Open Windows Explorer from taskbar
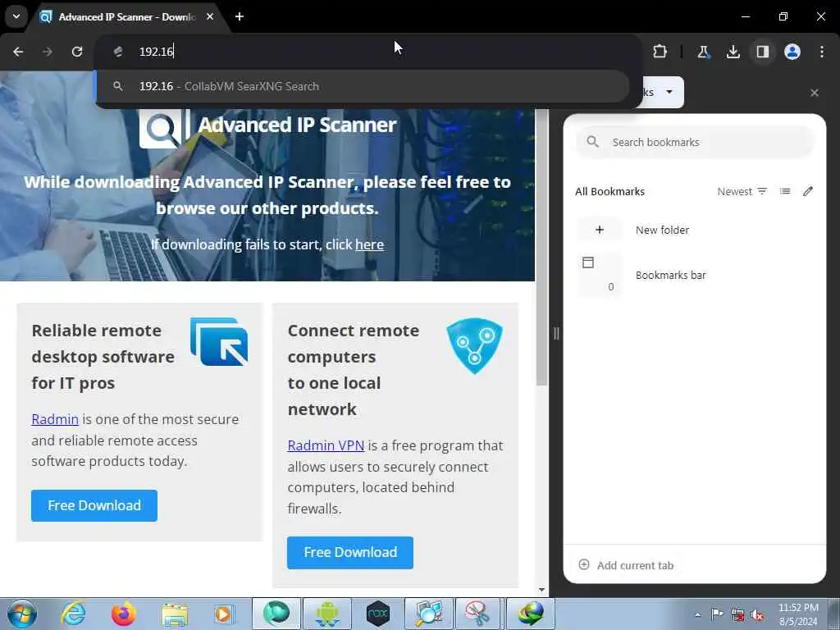The image size is (840, 630). click(175, 614)
